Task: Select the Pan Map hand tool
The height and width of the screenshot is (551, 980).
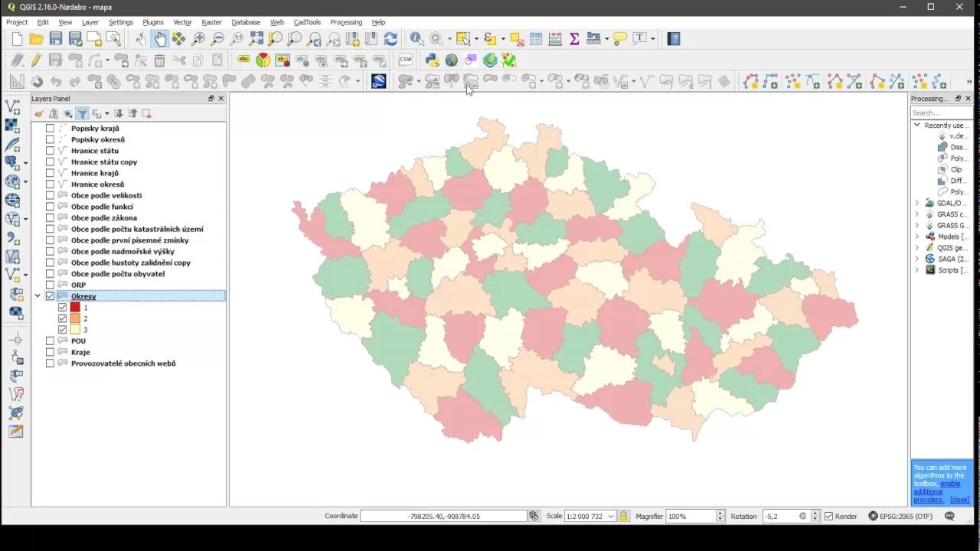Action: (x=159, y=38)
